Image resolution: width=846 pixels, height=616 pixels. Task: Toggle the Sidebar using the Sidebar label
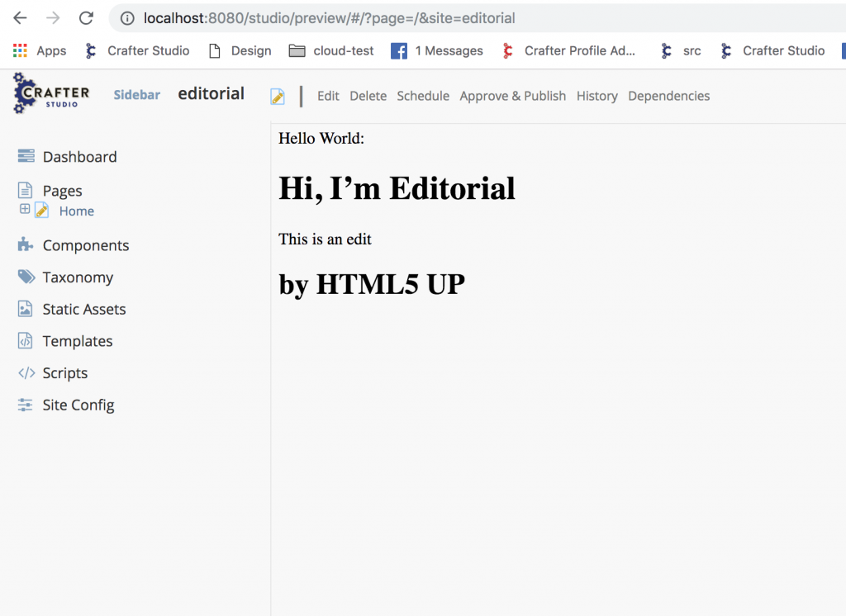(x=136, y=95)
